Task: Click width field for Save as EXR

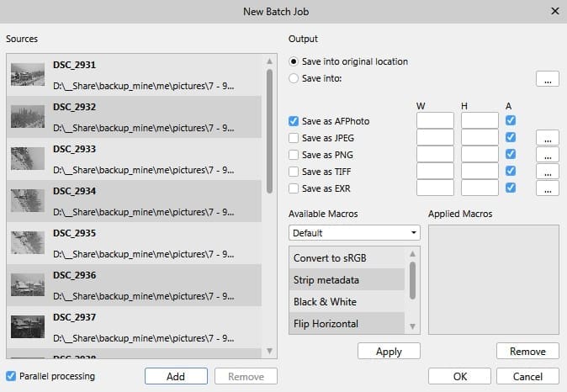Action: coord(435,188)
